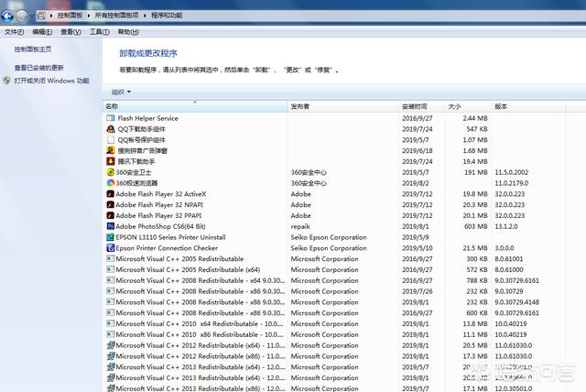Click the QQ帐号保护组件 blank icon
The height and width of the screenshot is (392, 586).
click(x=110, y=140)
